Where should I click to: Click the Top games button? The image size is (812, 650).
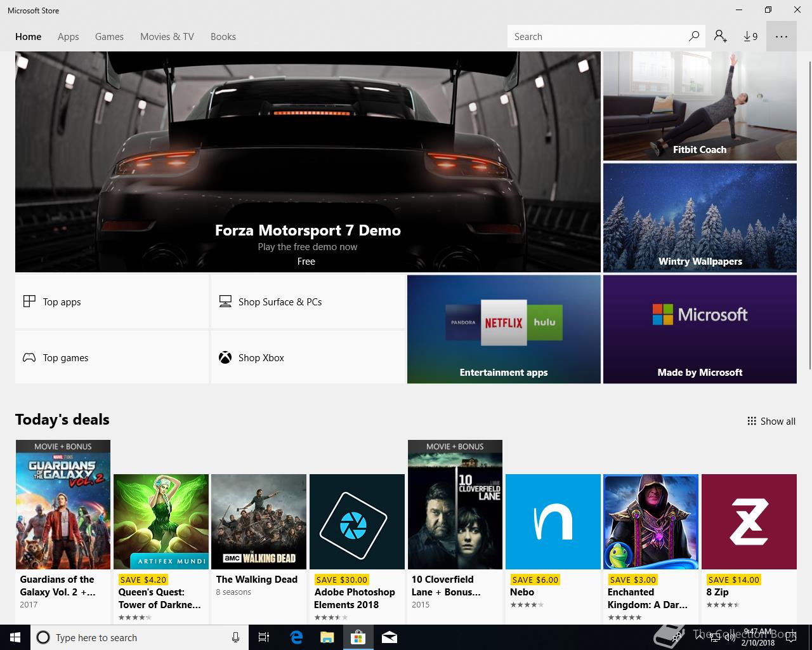pyautogui.click(x=112, y=357)
